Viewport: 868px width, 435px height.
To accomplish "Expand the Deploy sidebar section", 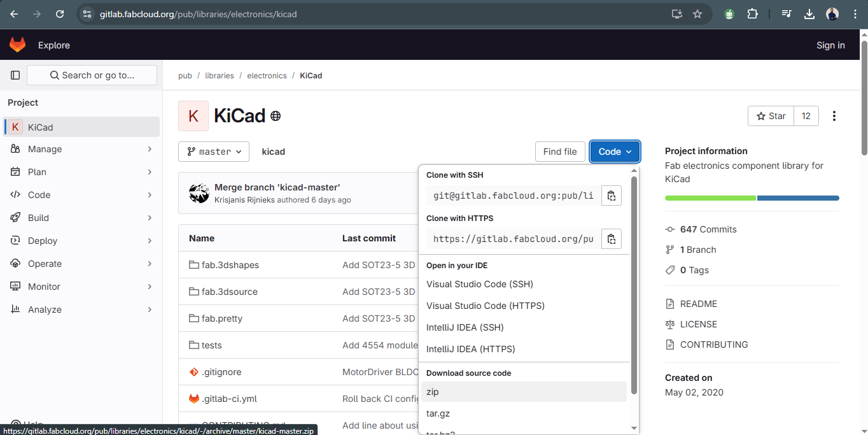I will pos(81,241).
